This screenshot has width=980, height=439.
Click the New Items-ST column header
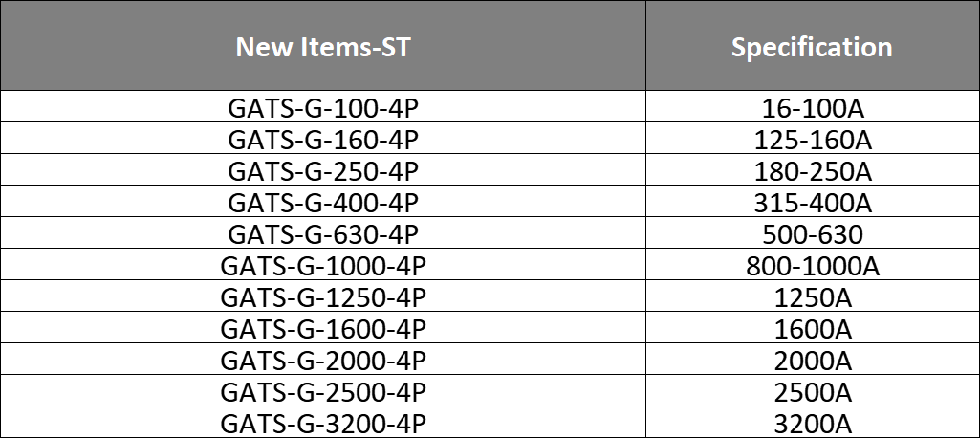click(x=323, y=47)
